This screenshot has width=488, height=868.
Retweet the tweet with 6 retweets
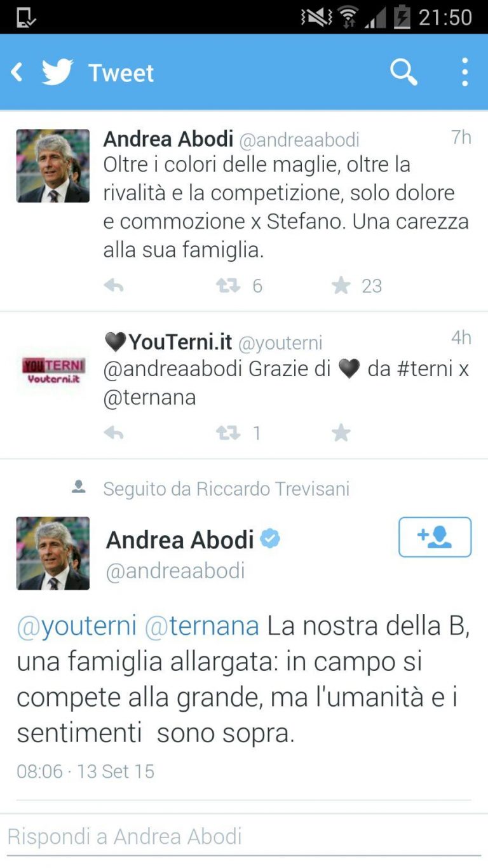click(x=228, y=286)
